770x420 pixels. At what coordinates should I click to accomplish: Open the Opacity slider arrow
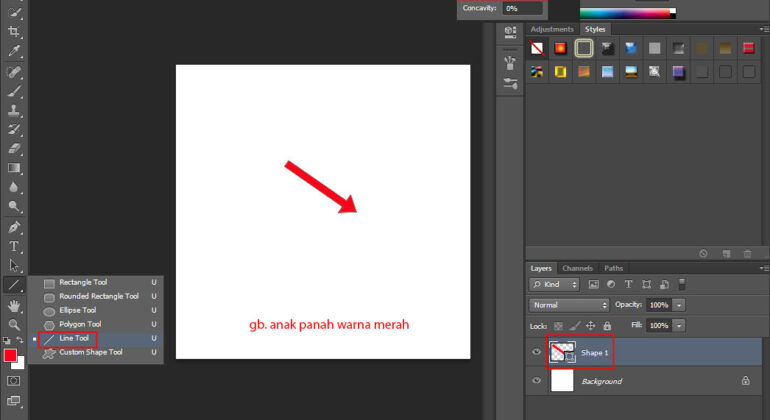[679, 305]
